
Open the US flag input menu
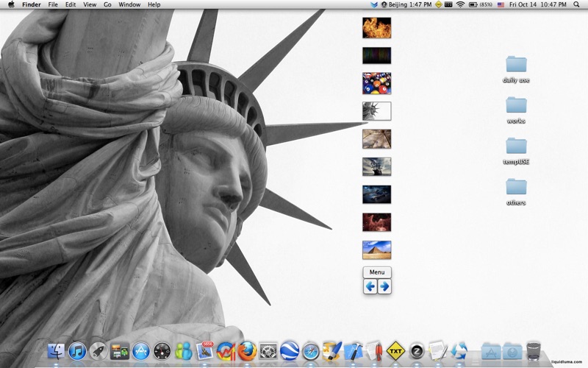(x=501, y=4)
